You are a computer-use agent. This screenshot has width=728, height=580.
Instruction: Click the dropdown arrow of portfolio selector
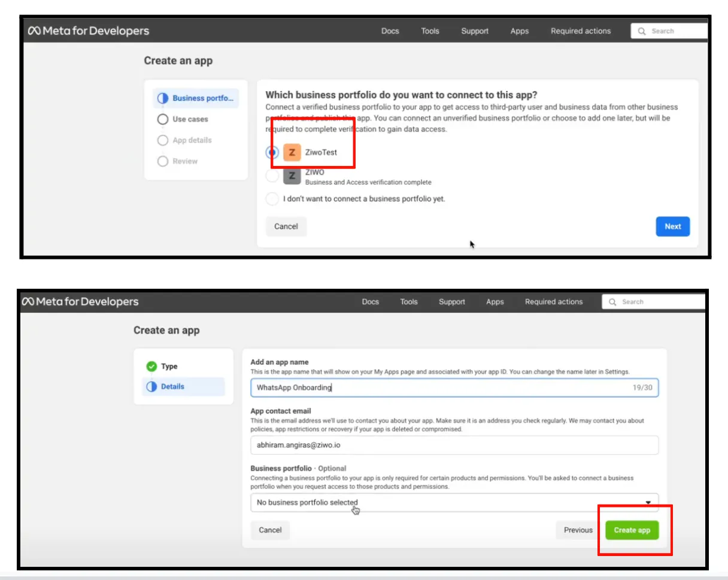tap(648, 503)
